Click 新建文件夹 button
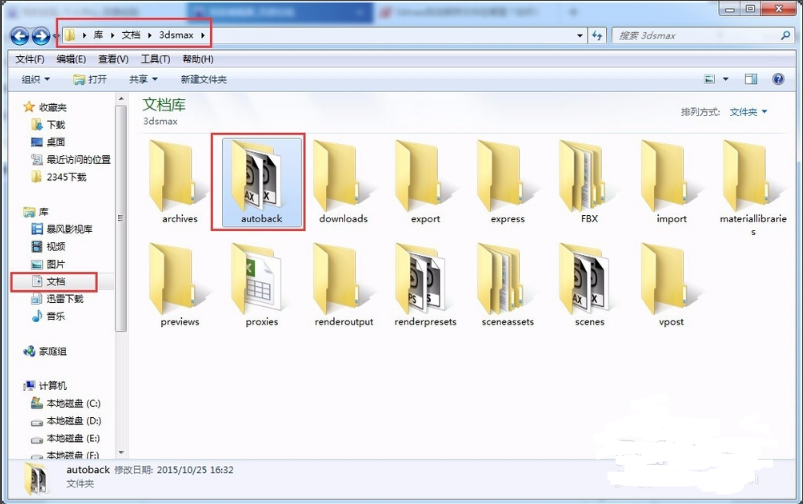The height and width of the screenshot is (504, 803). click(x=203, y=79)
